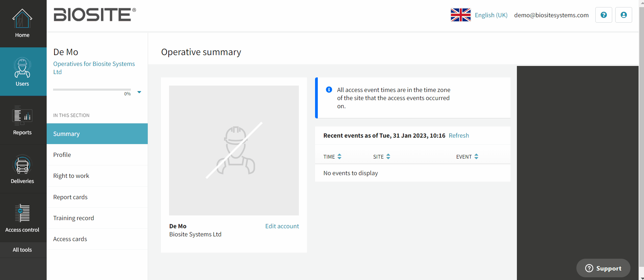The height and width of the screenshot is (280, 644).
Task: Select the Users helmet icon
Action: coord(22,67)
